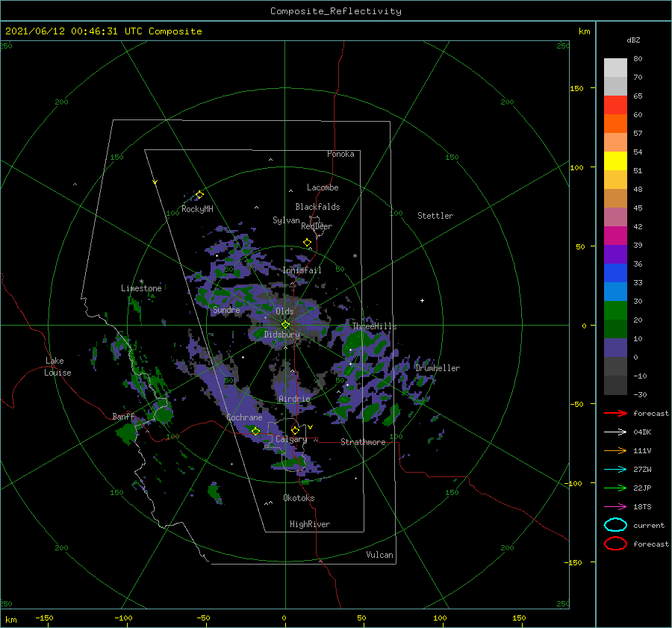Pick the bright green 20-30 dBZ swatch
This screenshot has height=628, width=672.
(615, 311)
